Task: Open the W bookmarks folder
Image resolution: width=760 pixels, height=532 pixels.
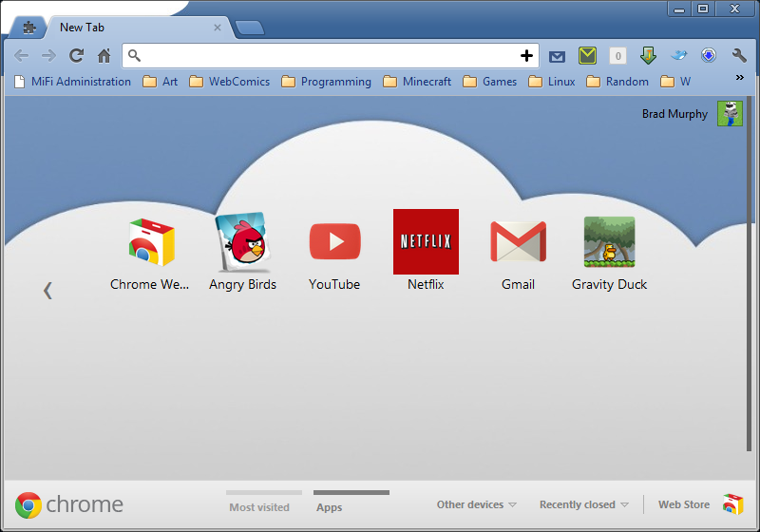Action: [675, 82]
